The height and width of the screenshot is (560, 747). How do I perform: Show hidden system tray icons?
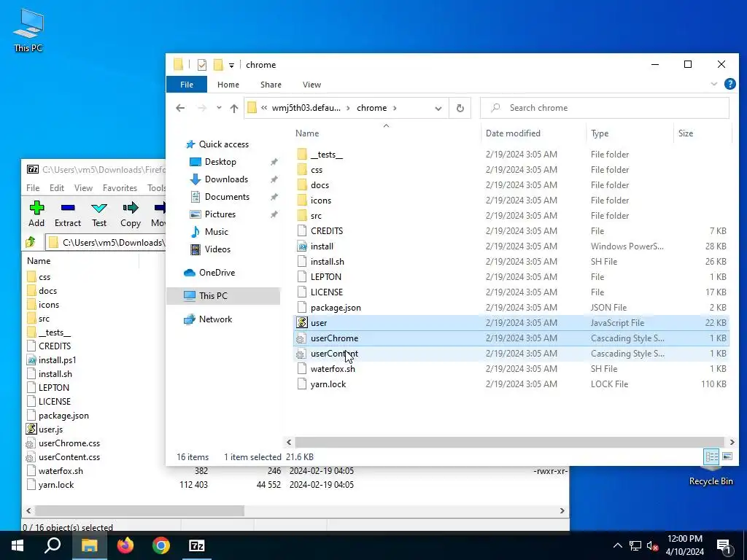click(x=617, y=545)
